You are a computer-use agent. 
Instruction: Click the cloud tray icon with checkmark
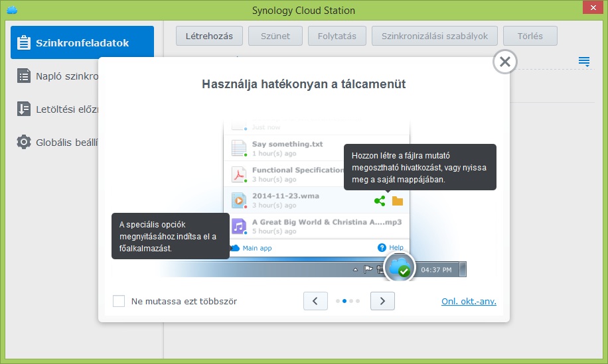point(400,267)
